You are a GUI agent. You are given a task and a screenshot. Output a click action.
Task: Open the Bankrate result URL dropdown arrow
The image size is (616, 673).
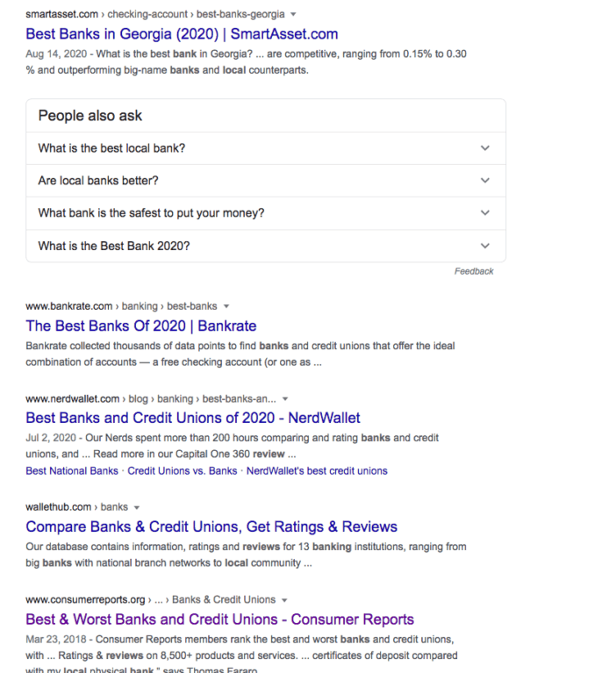pos(226,306)
